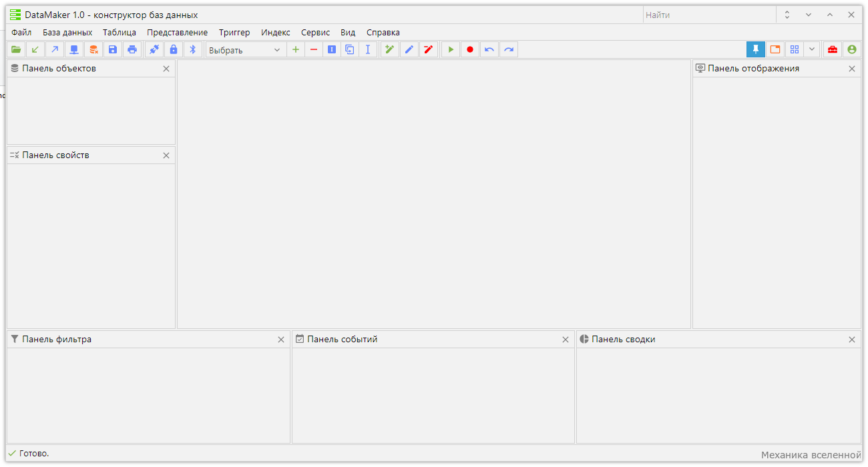Click the Bluetooth icon in toolbar
The height and width of the screenshot is (467, 868).
tap(193, 49)
